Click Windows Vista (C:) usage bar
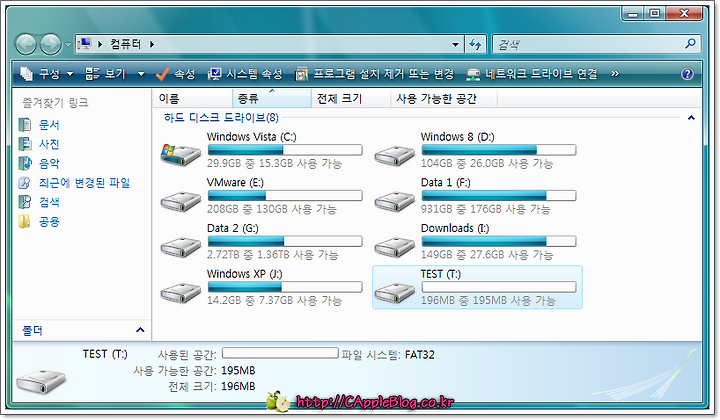This screenshot has height=420, width=720. 285,150
